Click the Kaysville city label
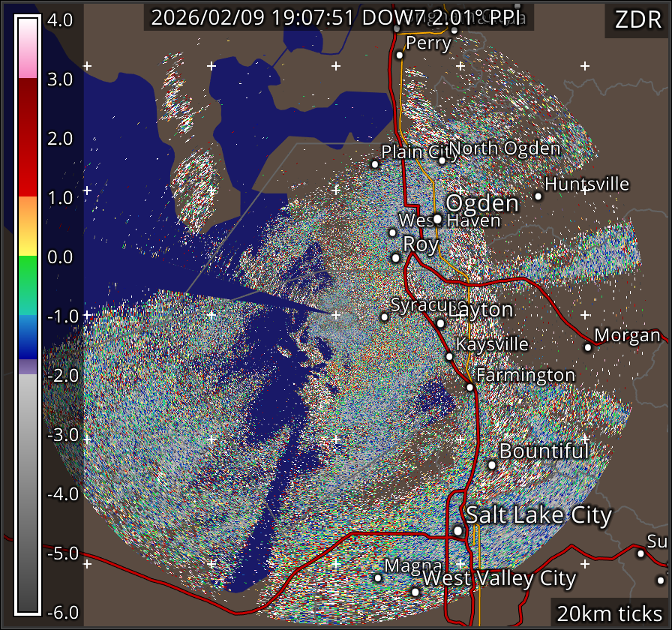The width and height of the screenshot is (672, 630). (493, 344)
